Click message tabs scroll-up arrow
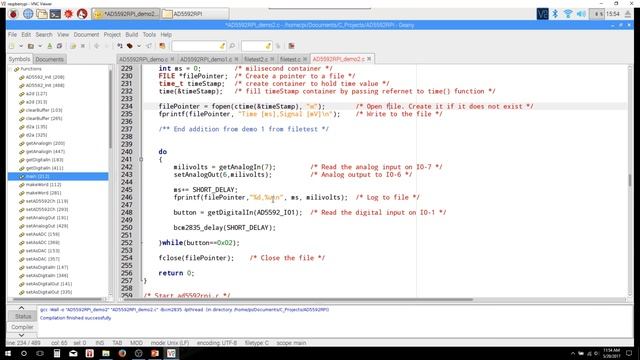 coord(21,308)
